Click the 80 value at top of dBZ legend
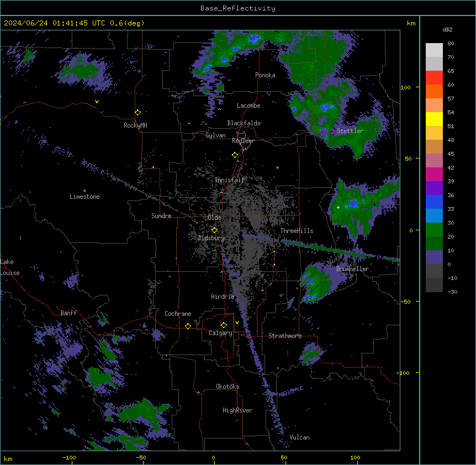This screenshot has height=465, width=476. (451, 44)
